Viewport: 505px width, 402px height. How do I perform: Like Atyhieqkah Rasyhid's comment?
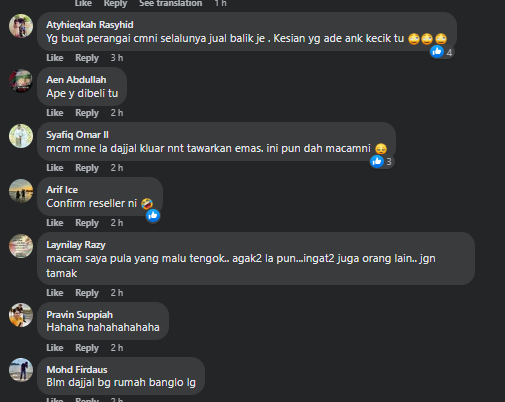coord(55,58)
